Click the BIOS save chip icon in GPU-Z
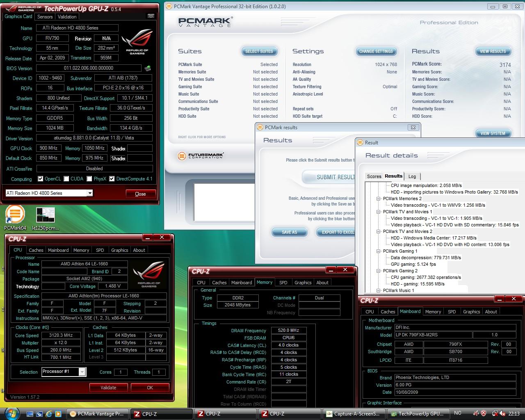 [x=148, y=68]
